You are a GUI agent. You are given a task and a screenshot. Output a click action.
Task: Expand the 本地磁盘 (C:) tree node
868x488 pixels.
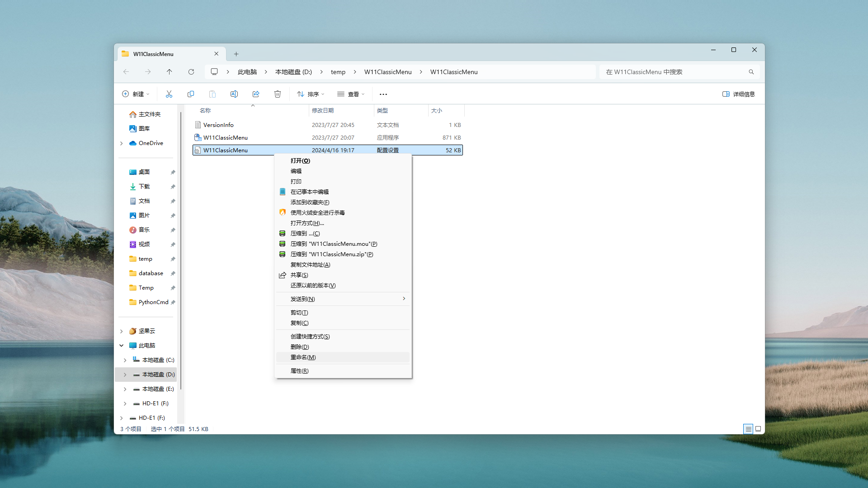pyautogui.click(x=125, y=360)
